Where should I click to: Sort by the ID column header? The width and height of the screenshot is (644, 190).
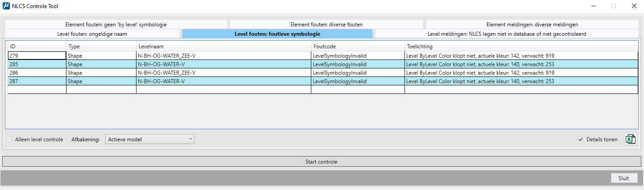(37, 46)
